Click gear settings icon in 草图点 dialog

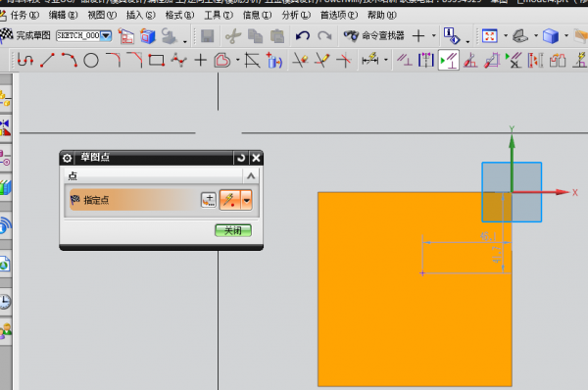point(67,158)
